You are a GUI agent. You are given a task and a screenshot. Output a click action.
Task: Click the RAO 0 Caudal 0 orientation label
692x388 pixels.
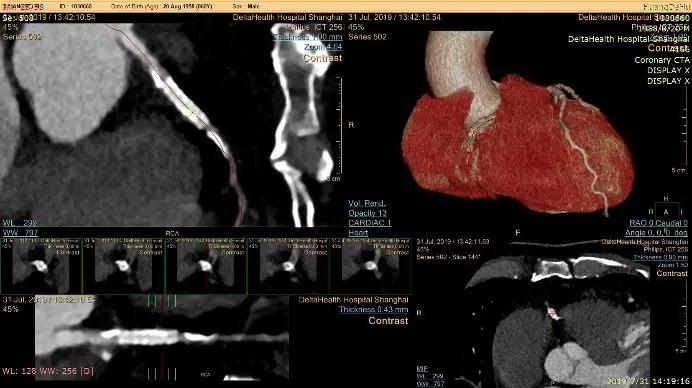(658, 223)
